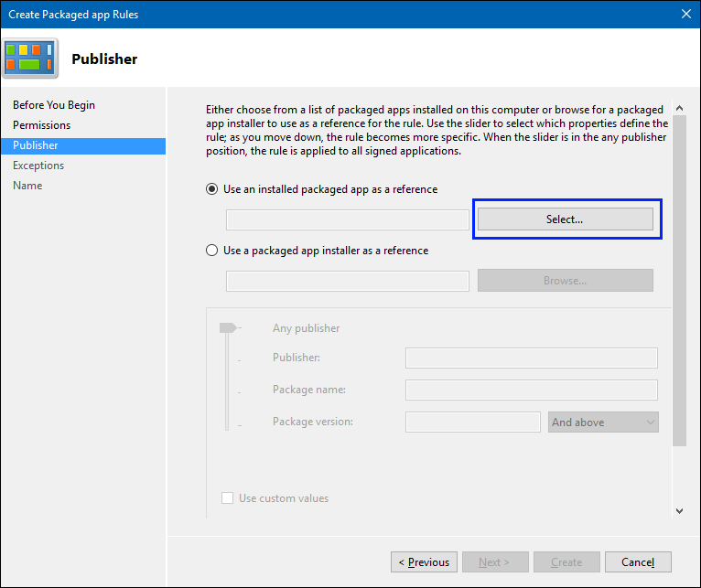Click the Select... button
The width and height of the screenshot is (701, 588).
click(565, 219)
